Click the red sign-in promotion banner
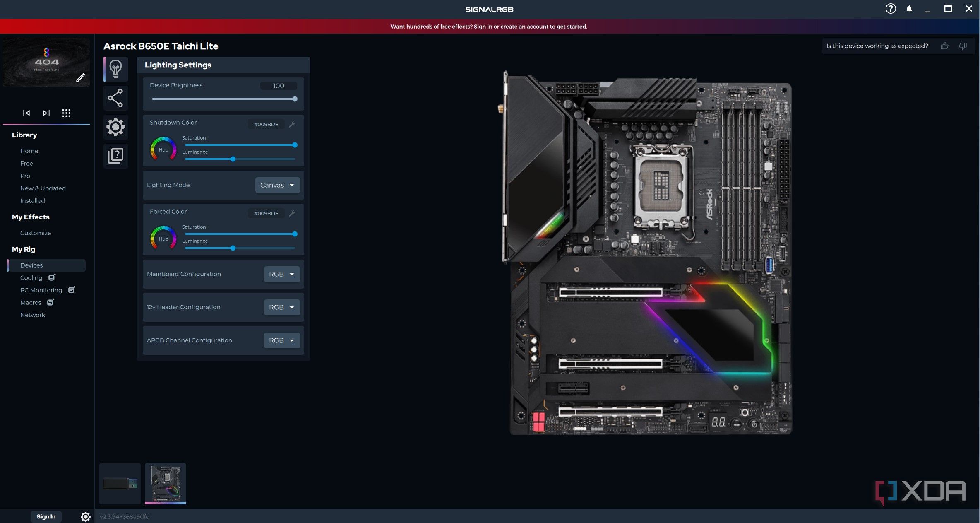980x523 pixels. (488, 27)
